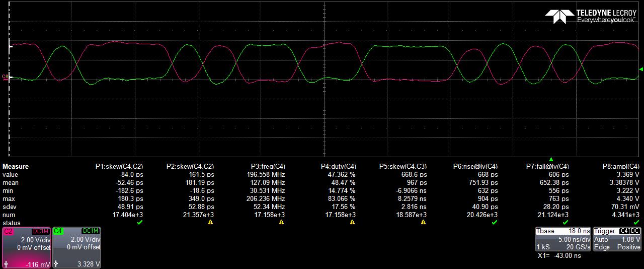The width and height of the screenshot is (644, 269).
Task: Click the green trigger position marker below the grid
Action: [551, 159]
